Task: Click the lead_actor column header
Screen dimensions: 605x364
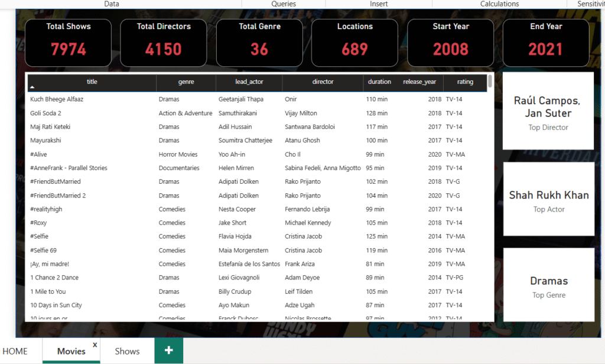Action: pyautogui.click(x=249, y=82)
